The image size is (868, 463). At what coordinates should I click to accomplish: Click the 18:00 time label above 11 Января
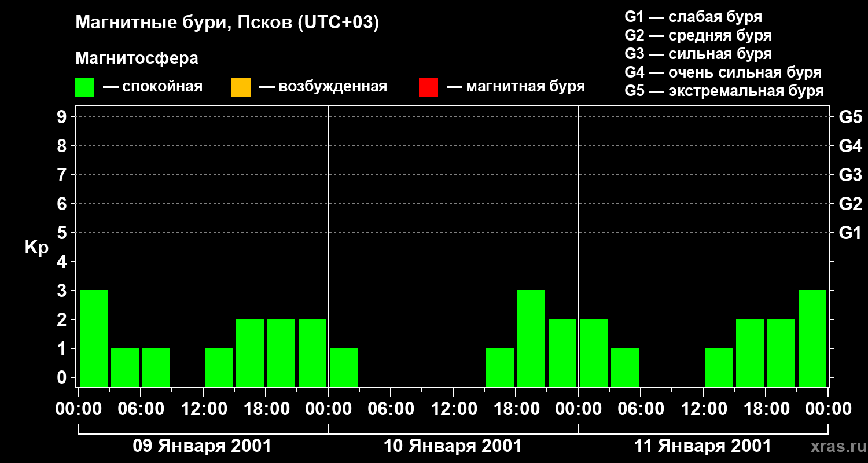(766, 409)
